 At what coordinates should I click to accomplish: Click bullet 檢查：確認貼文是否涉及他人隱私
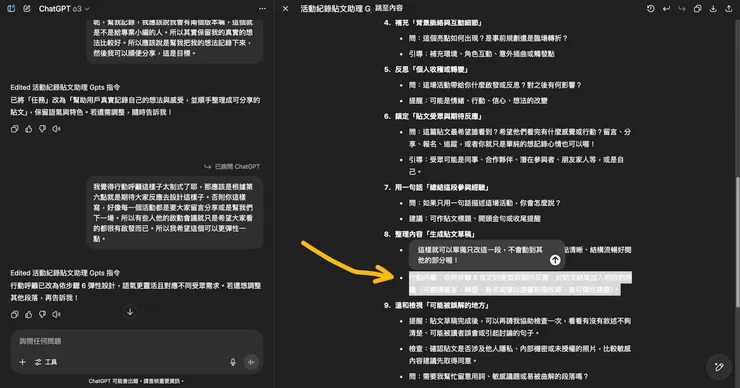pyautogui.click(x=520, y=354)
